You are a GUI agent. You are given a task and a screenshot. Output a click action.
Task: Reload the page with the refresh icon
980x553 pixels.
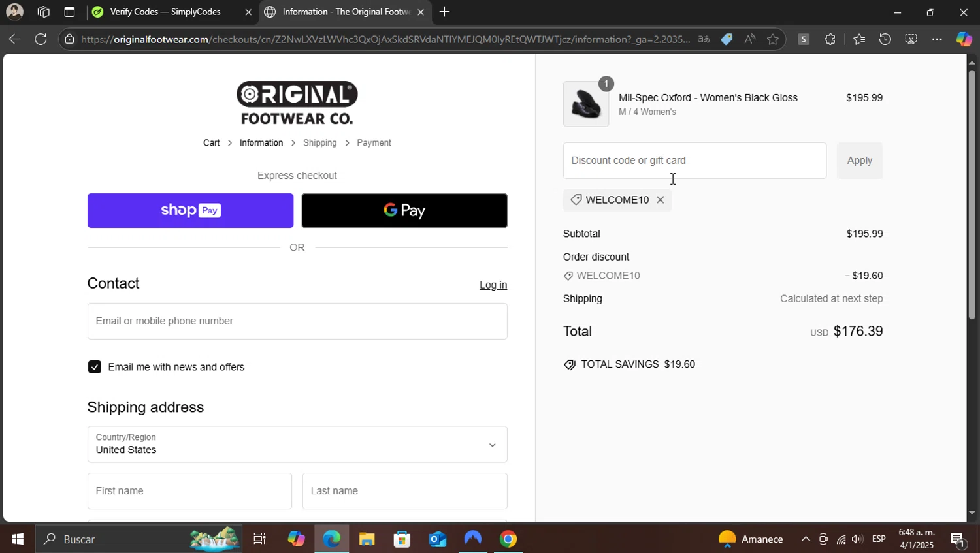pos(41,39)
